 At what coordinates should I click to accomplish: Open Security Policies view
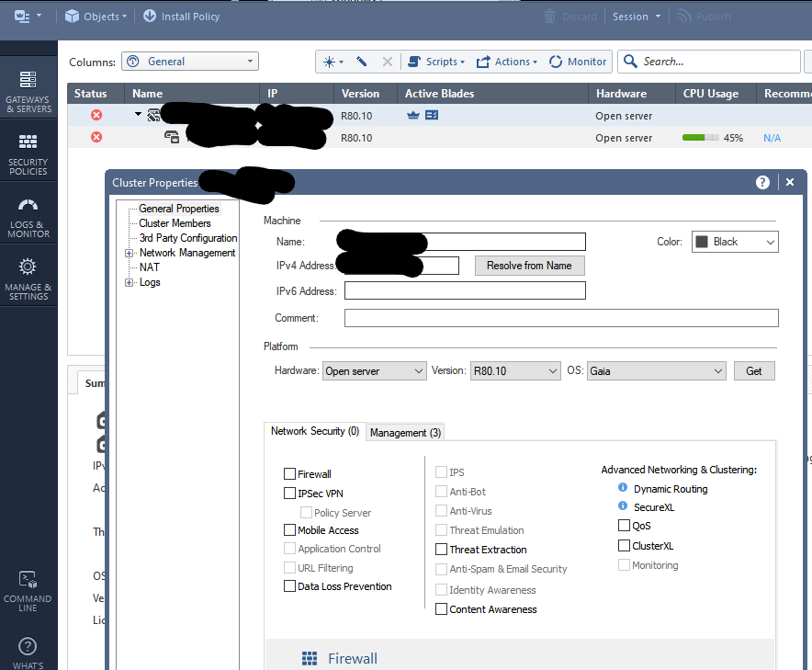coord(28,154)
